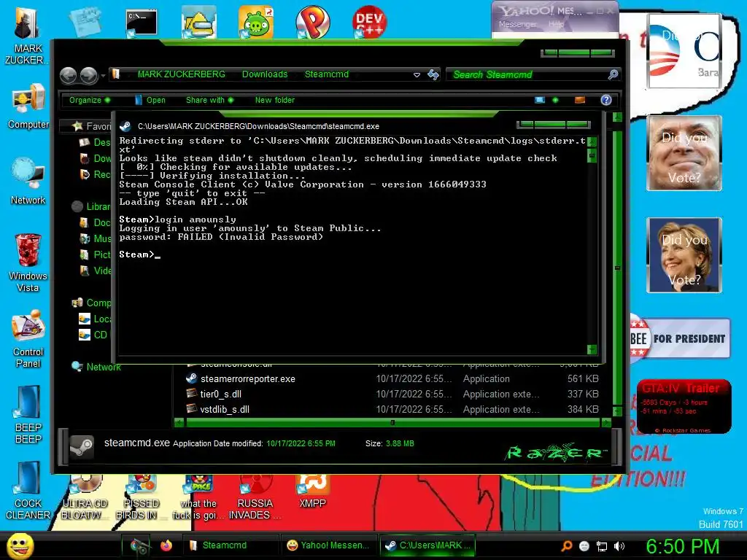Viewport: 747px width, 560px height.
Task: Click the network tray icon
Action: point(602,546)
